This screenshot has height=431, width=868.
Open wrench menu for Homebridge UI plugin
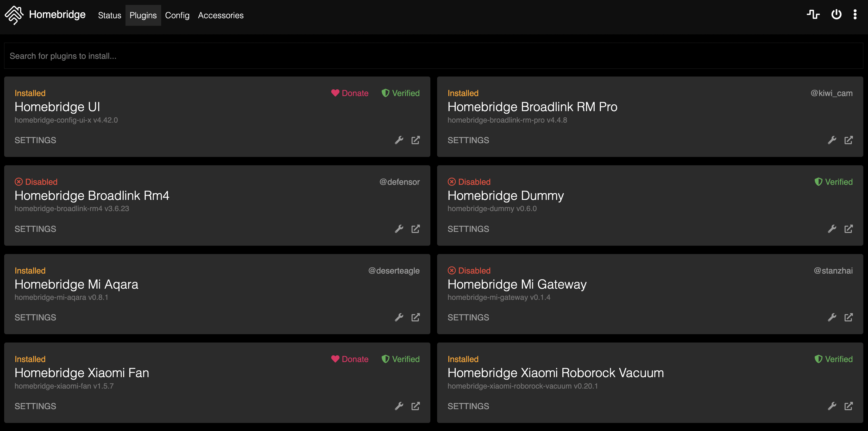click(399, 140)
